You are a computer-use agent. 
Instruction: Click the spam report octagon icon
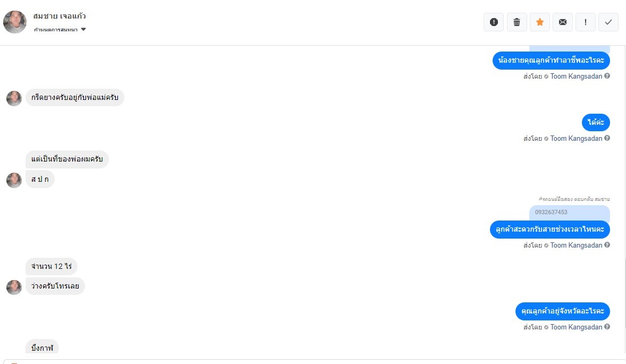pos(494,22)
